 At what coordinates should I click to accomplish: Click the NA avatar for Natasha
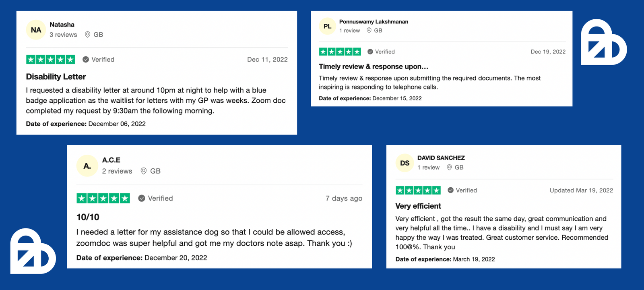coord(36,30)
